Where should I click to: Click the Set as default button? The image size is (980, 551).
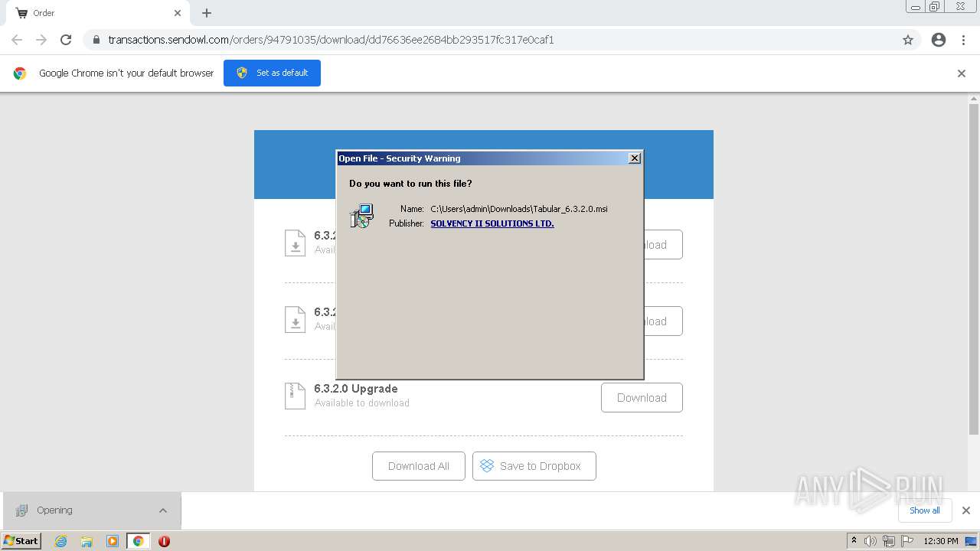[x=272, y=73]
